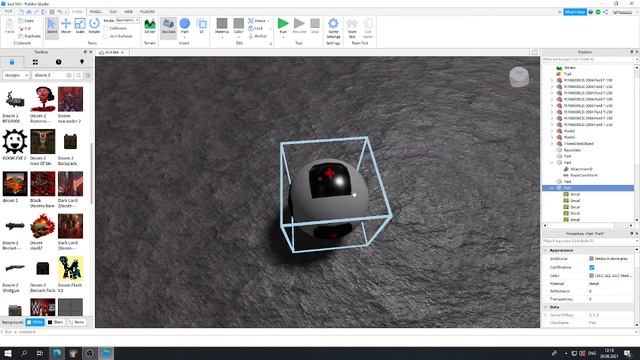This screenshot has width=640, height=360.
Task: Open the Windows Start menu
Action: click(x=8, y=353)
